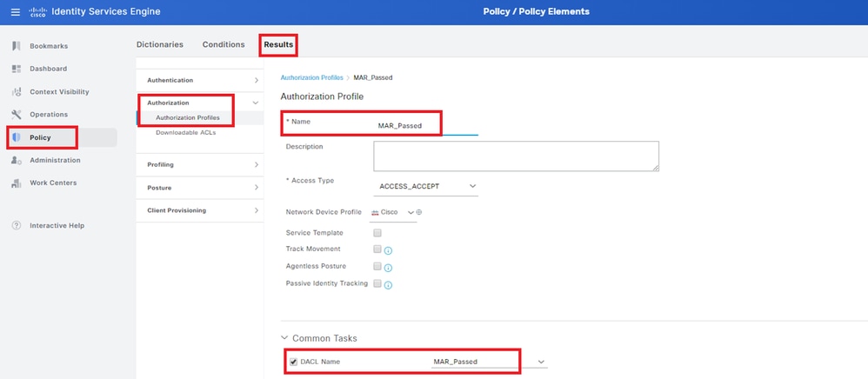Open the Access Type dropdown

pos(425,186)
